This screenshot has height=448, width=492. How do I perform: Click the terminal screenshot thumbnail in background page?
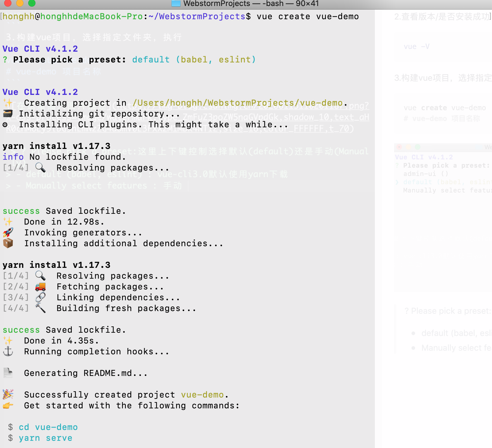click(x=443, y=218)
